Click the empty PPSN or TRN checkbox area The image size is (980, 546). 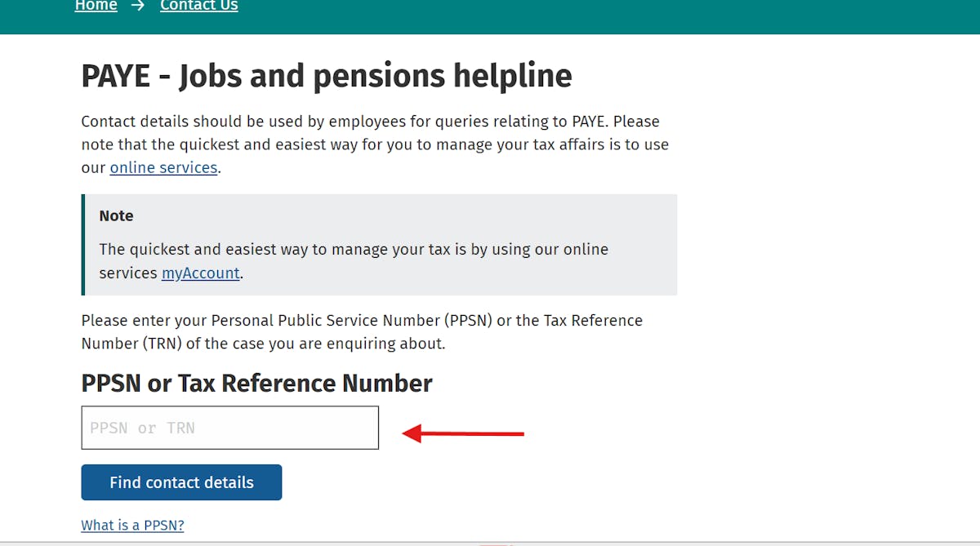coord(229,427)
